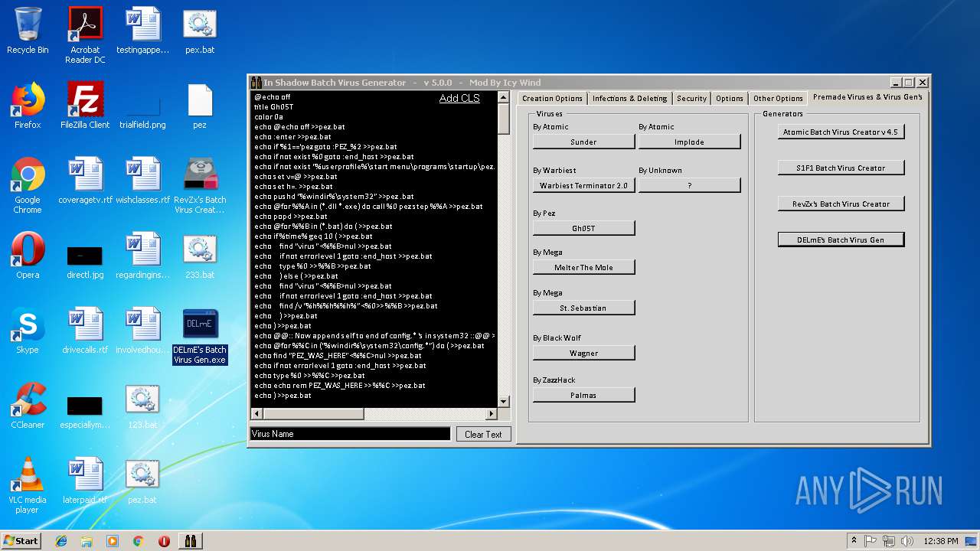Switch to Infections & Deleting tab

630,98
